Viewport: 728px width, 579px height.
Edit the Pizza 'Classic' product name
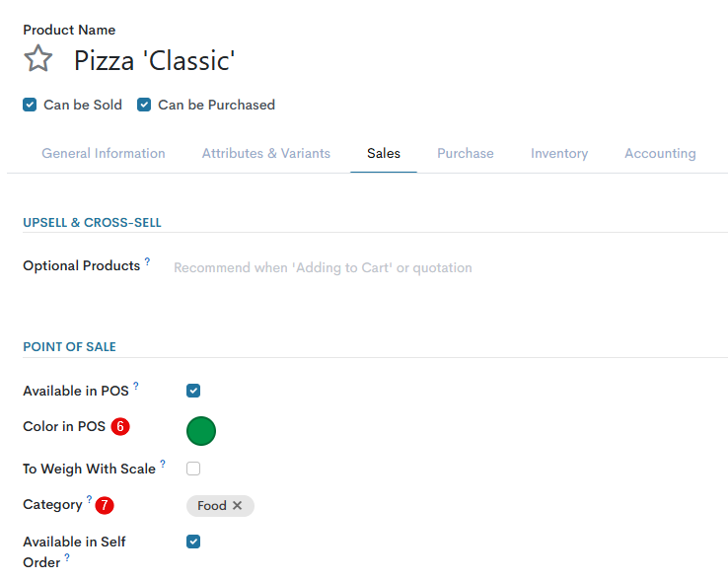155,61
